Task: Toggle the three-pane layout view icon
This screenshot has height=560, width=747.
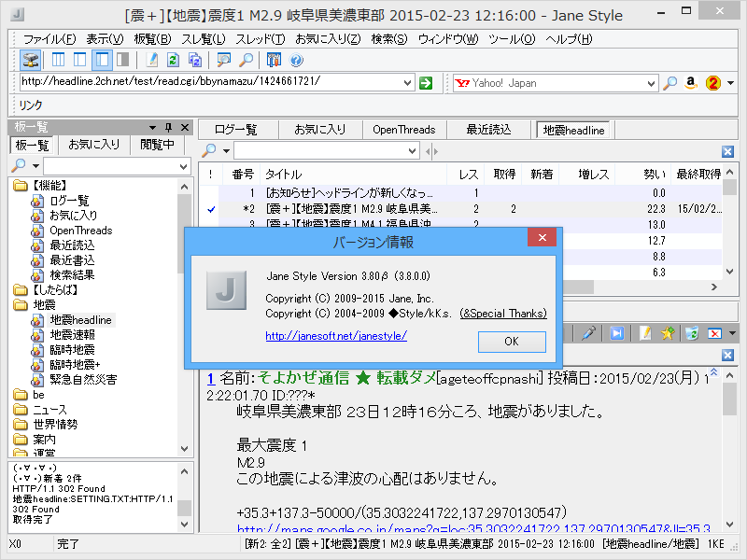Action: pos(58,59)
